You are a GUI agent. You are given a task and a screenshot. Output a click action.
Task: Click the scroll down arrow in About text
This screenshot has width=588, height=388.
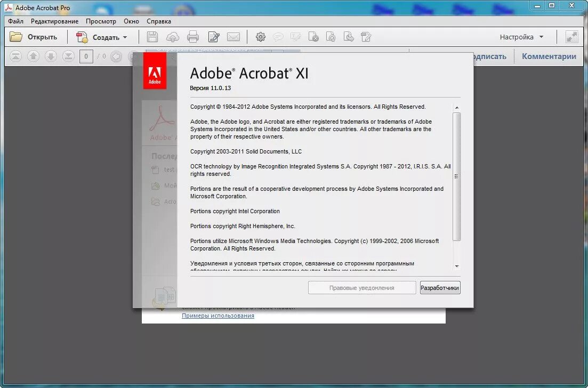(x=457, y=266)
